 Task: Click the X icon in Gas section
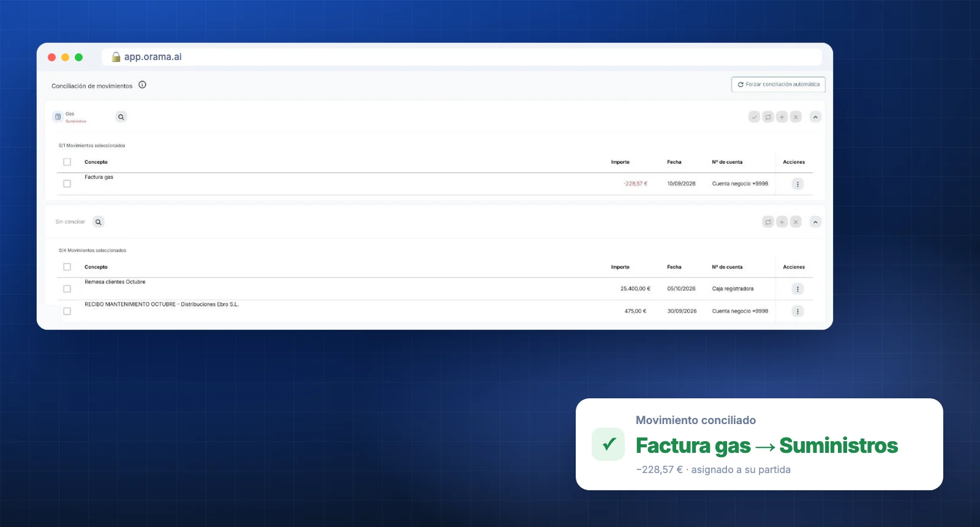(x=796, y=117)
